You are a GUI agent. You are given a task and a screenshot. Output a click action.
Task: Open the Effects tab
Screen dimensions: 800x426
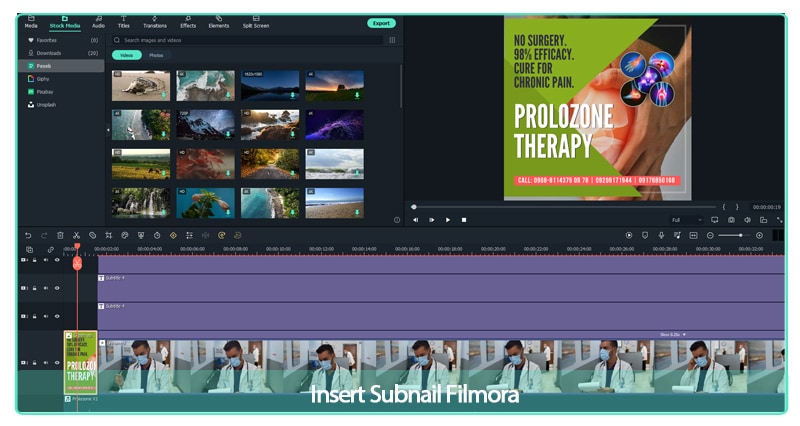coord(188,21)
